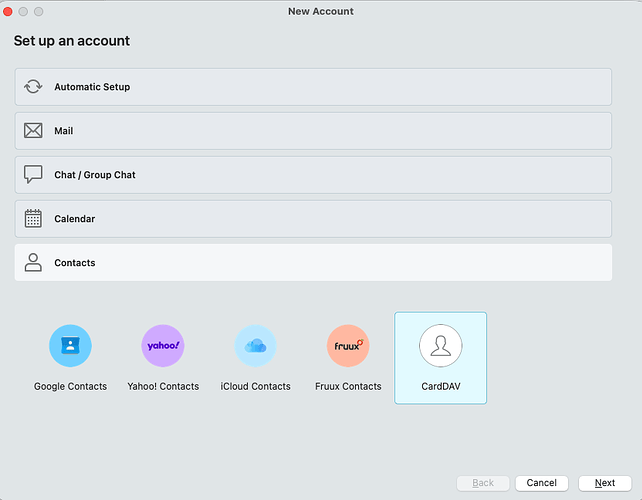The image size is (642, 500).
Task: Collapse the Contacts section row
Action: 313,263
